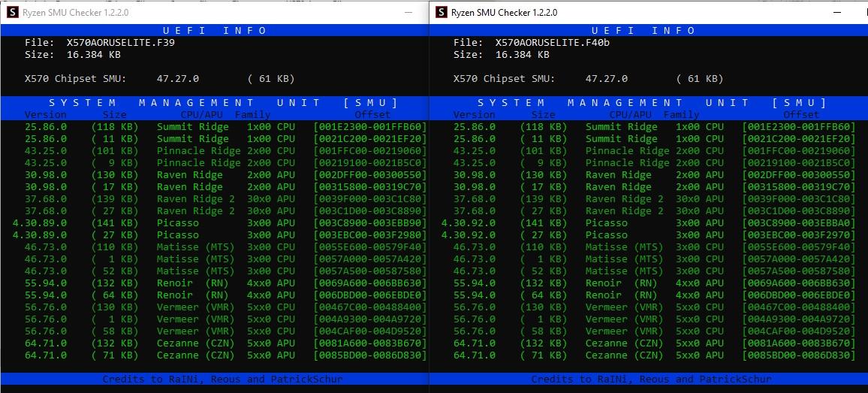
Task: Click 16.384 KB size in the F39 window
Action: [x=94, y=55]
